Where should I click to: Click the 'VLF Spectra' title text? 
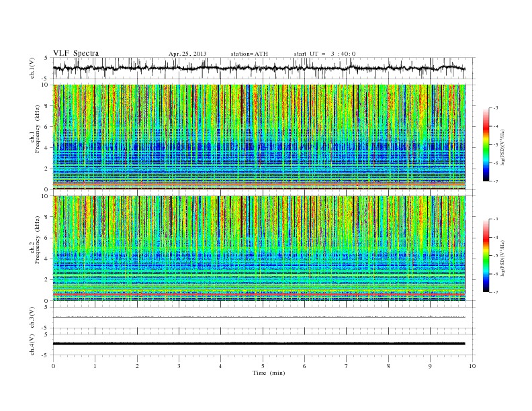point(76,53)
